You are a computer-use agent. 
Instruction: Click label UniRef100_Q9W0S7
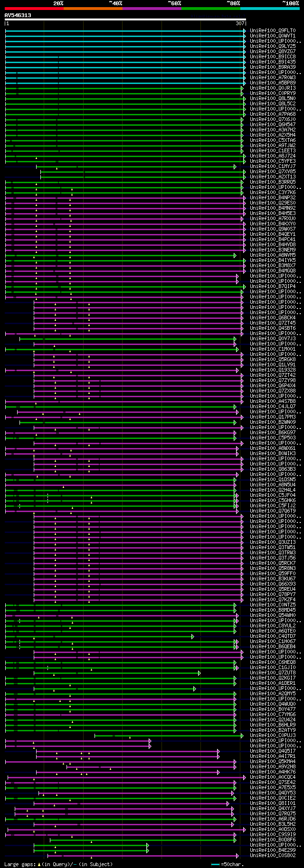click(273, 229)
